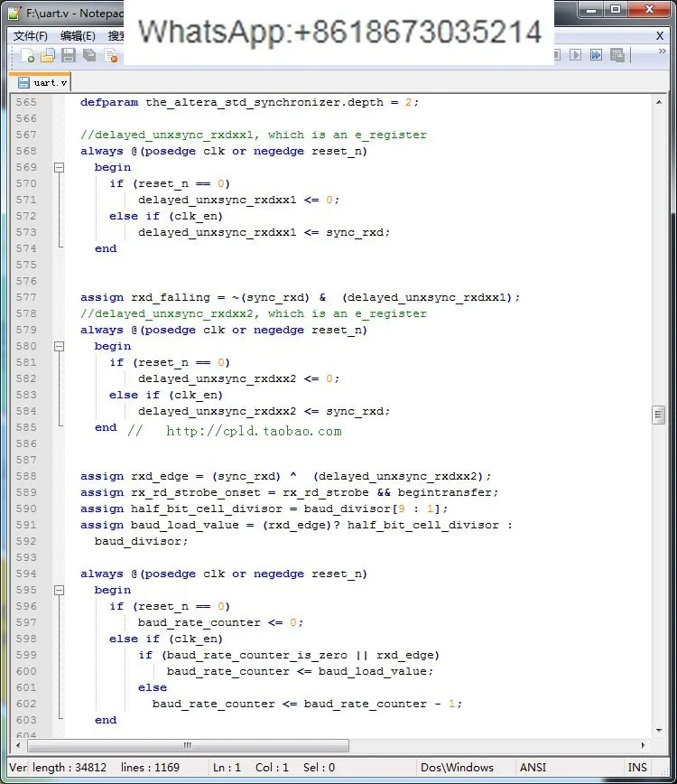Screen dimensions: 677x784
Task: Click the 'assign rxd_edge' code line
Action: pos(286,477)
